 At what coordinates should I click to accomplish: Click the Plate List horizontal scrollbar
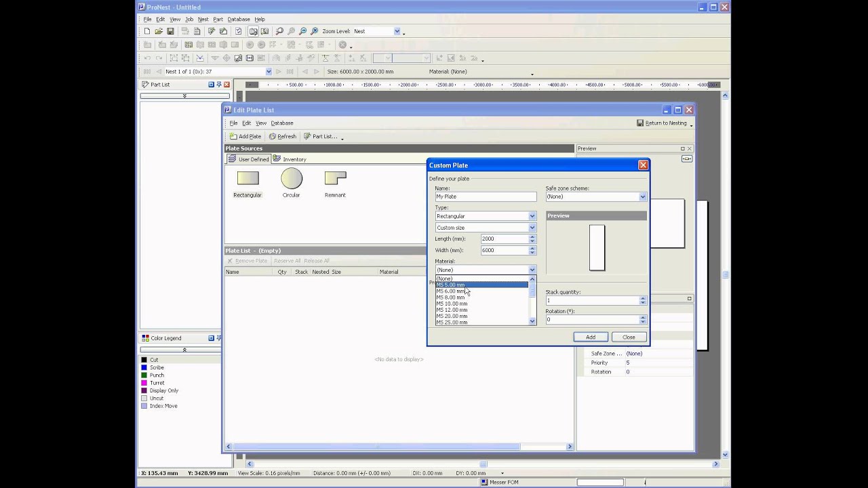click(399, 447)
